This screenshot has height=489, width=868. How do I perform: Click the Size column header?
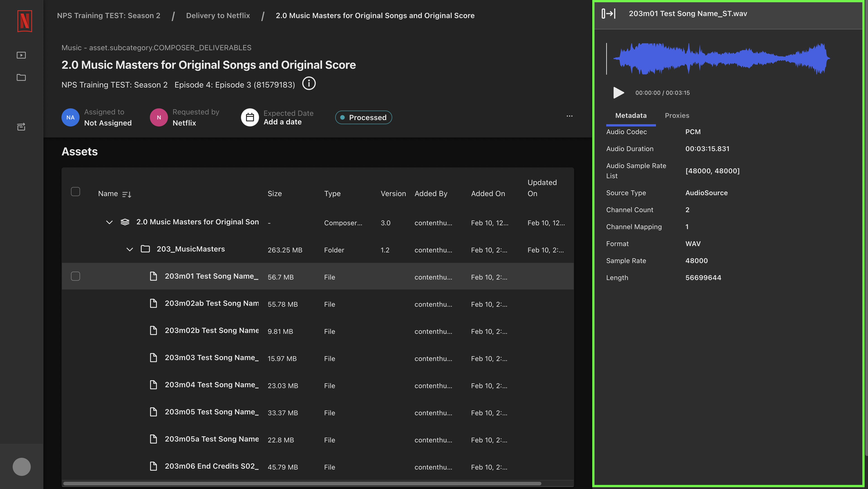tap(275, 194)
